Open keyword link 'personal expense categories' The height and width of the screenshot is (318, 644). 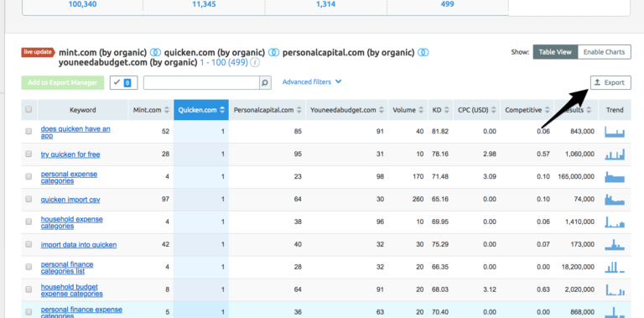click(69, 177)
